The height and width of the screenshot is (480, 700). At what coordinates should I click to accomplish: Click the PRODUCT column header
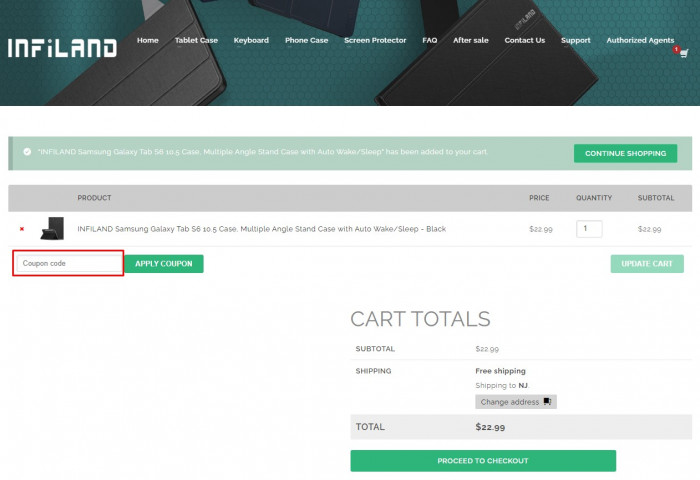94,198
